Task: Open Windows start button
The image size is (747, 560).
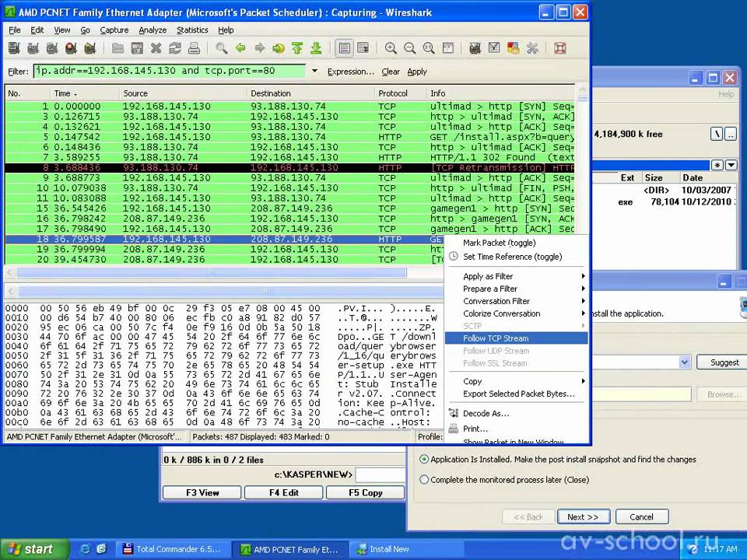Action: tap(34, 549)
